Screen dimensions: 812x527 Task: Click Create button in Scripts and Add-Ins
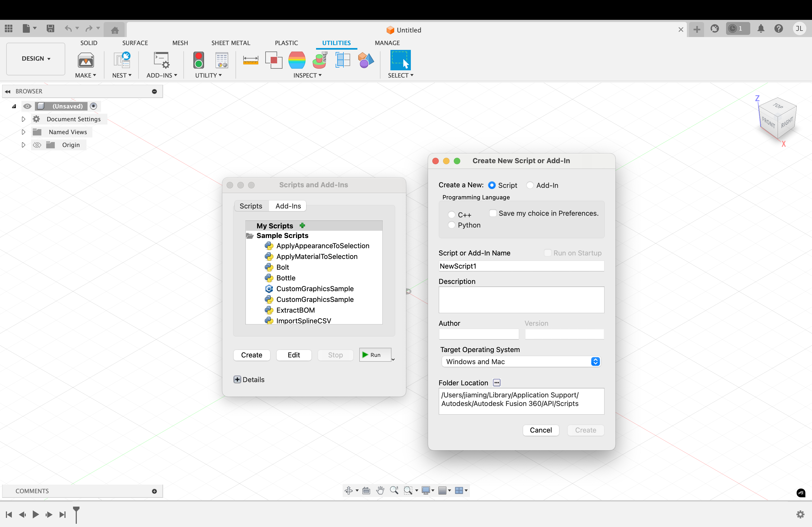(x=252, y=355)
